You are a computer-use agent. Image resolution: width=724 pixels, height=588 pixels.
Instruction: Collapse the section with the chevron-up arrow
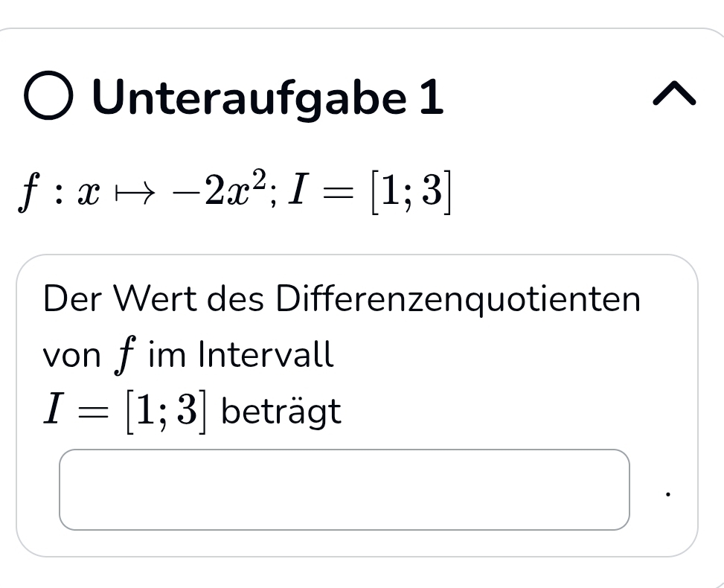click(x=674, y=97)
